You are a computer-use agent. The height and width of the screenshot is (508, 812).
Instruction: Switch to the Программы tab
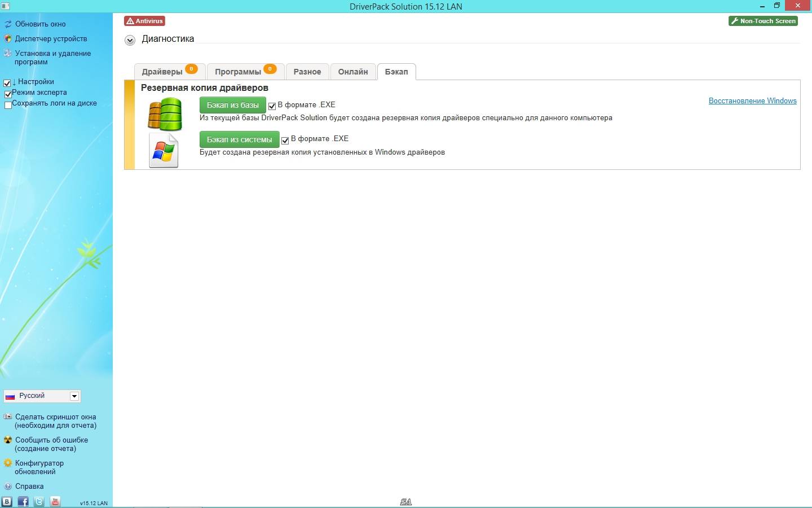[x=245, y=71]
